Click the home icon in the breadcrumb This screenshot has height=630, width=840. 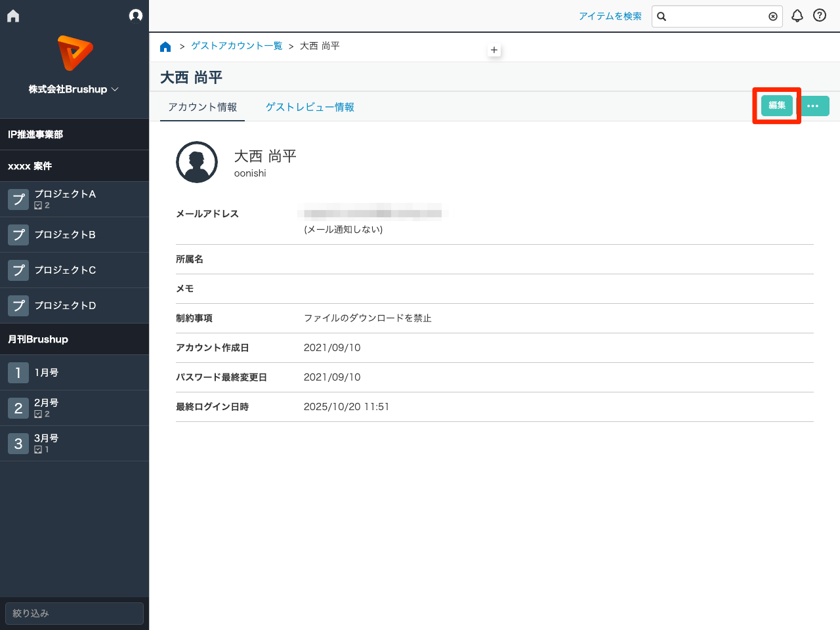click(x=165, y=46)
